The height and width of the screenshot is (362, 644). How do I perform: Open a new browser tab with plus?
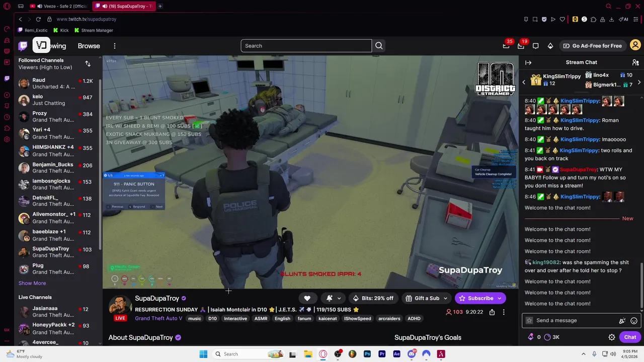[x=160, y=6]
